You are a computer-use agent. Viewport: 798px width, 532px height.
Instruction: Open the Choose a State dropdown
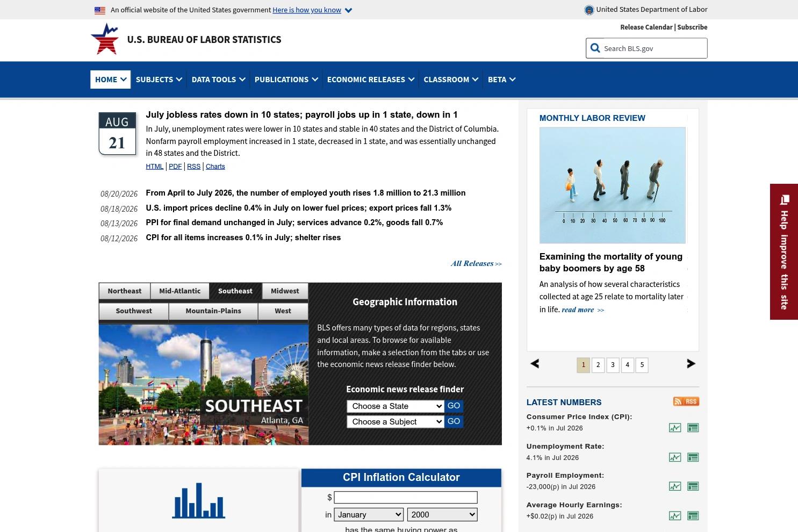click(x=395, y=406)
